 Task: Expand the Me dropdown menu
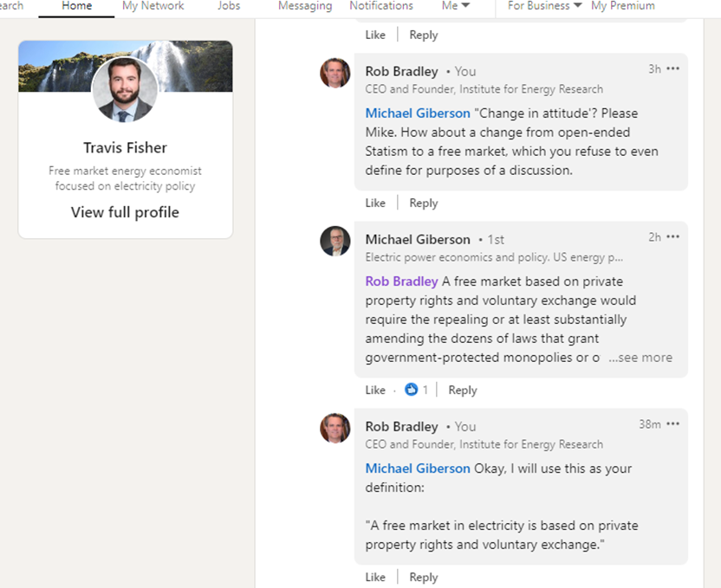click(x=456, y=6)
